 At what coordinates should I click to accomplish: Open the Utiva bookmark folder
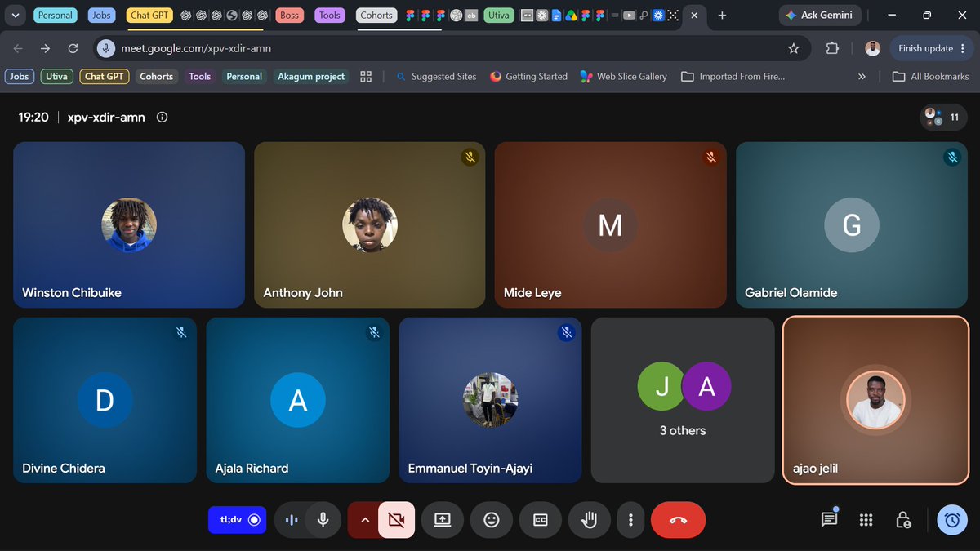coord(56,76)
